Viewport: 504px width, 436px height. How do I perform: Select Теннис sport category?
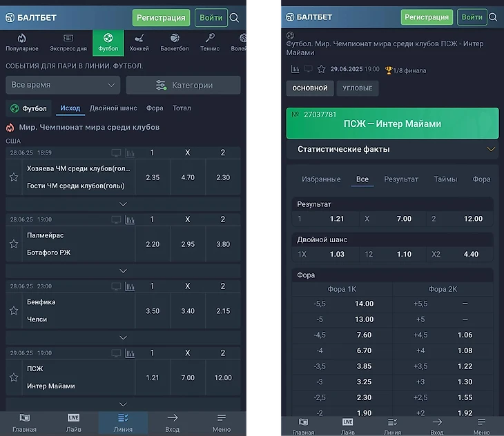click(x=210, y=43)
